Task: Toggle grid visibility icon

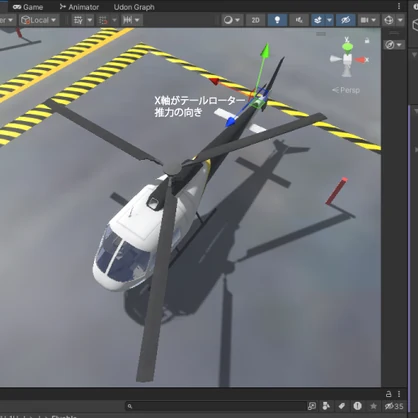Action: [78, 20]
